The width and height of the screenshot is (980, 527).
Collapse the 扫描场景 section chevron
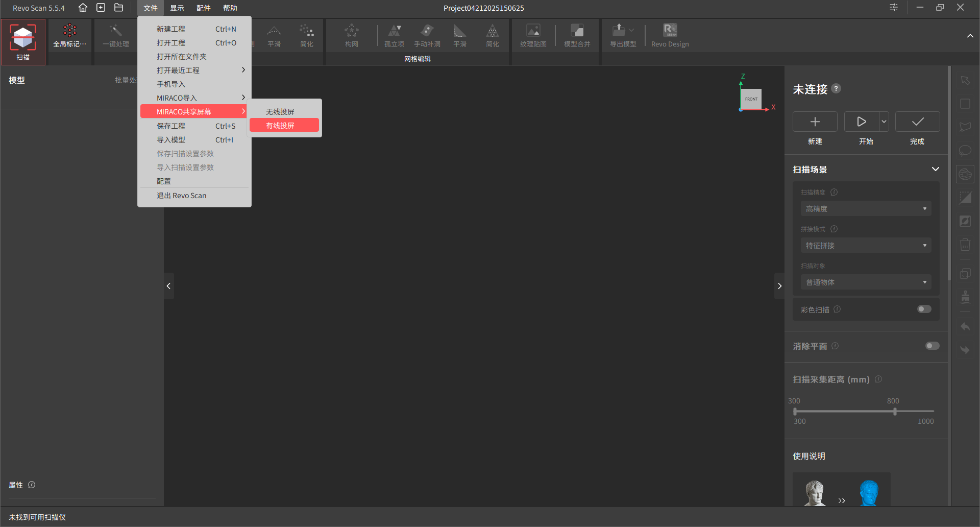click(936, 169)
